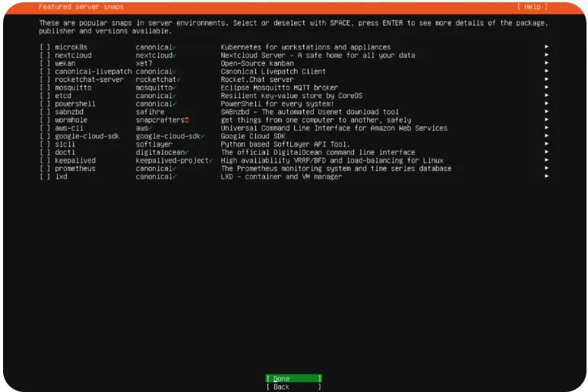588x392 pixels.
Task: Toggle the keepalived snap checkbox
Action: pos(45,160)
